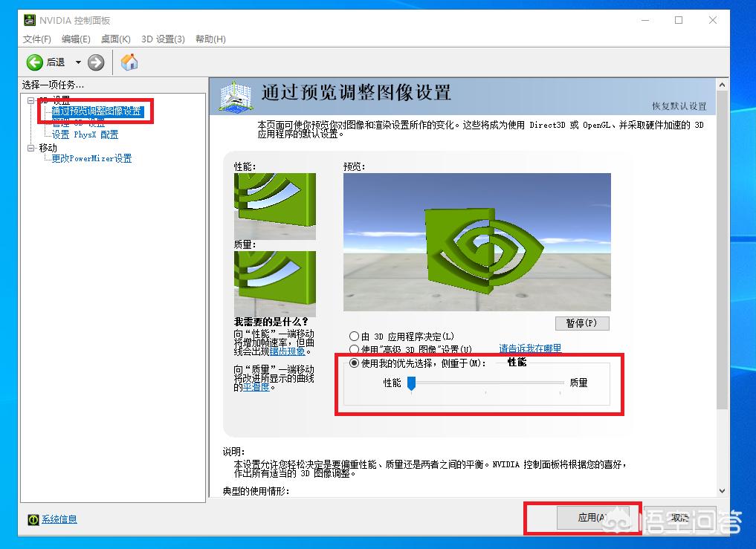756x549 pixels.
Task: Open the 桌面(K) menu
Action: click(x=116, y=39)
